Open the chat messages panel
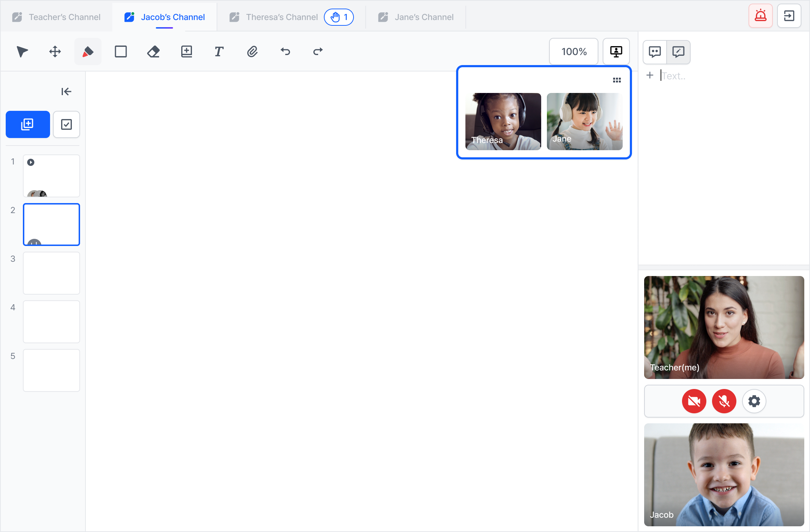This screenshot has width=810, height=532. coord(655,52)
